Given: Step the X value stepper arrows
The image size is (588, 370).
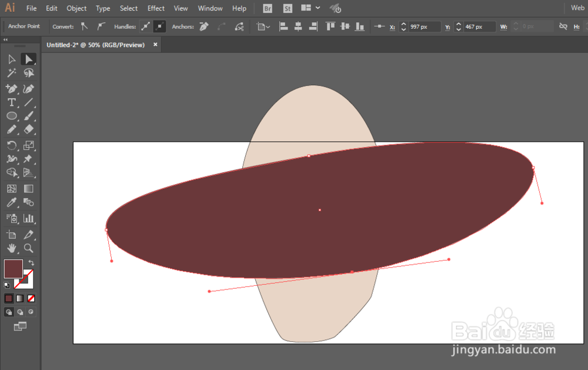Looking at the screenshot, I should (403, 26).
